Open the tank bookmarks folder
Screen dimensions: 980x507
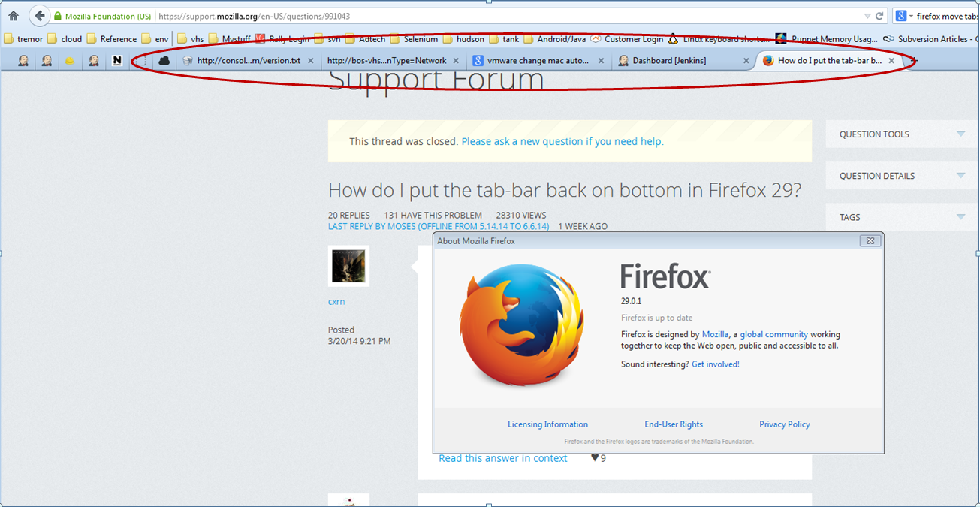tap(504, 39)
